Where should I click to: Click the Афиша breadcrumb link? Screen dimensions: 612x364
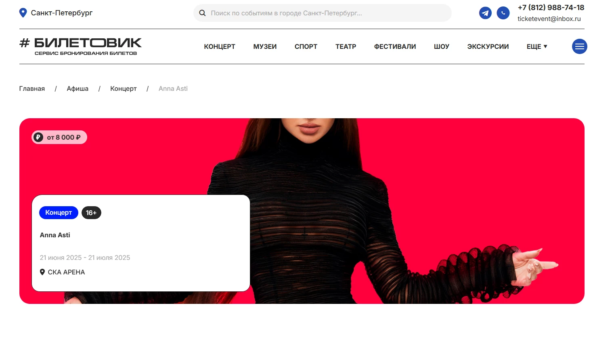click(x=78, y=88)
